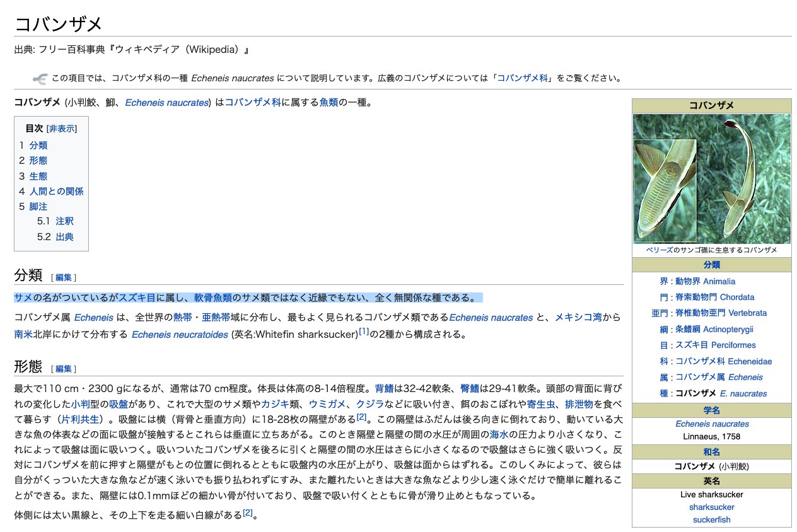Open the 海水 link
The image size is (797, 532).
tap(499, 434)
